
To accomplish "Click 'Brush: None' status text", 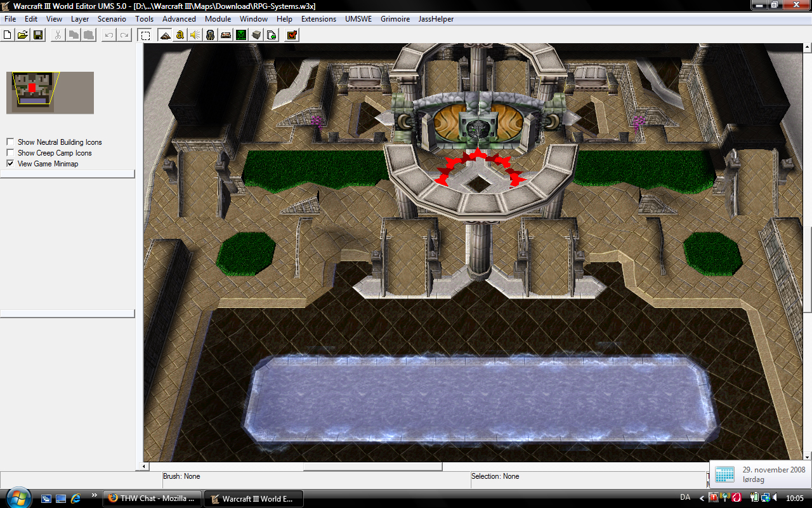I will [181, 476].
